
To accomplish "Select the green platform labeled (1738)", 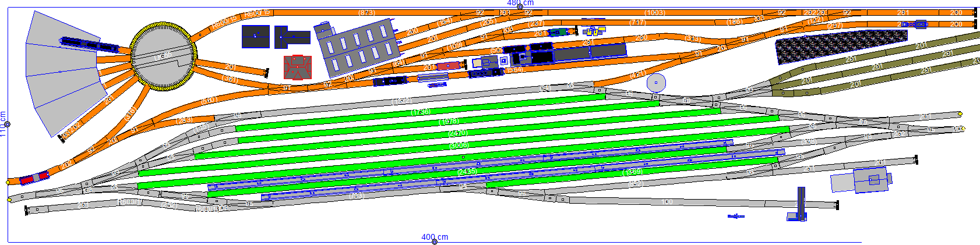I will click(420, 112).
